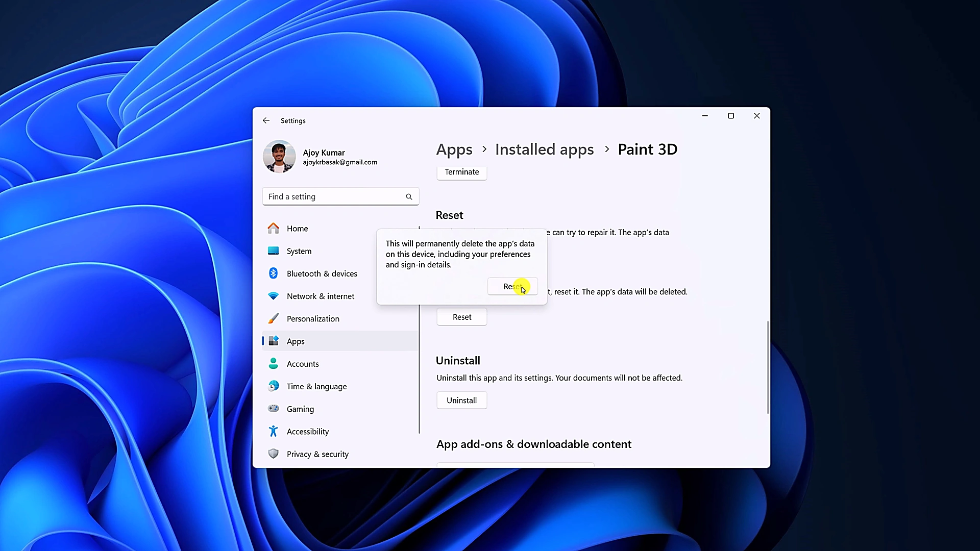
Task: Open Home in the sidebar
Action: [x=340, y=229]
